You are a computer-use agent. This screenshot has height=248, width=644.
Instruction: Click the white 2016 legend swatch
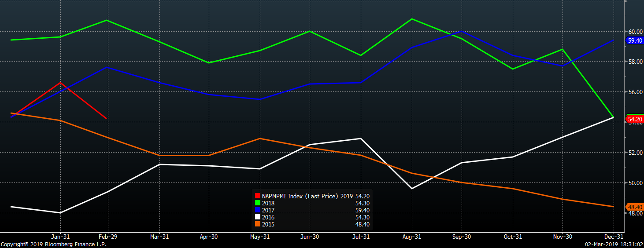[x=258, y=217]
